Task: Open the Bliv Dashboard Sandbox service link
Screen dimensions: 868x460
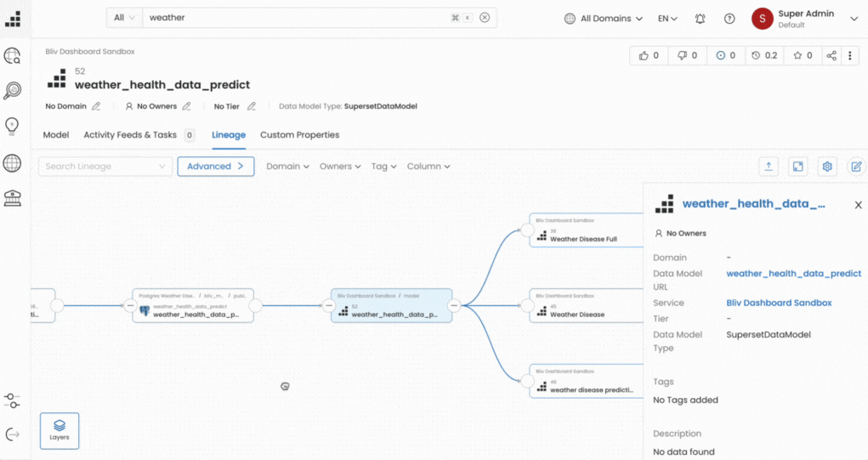Action: point(779,303)
